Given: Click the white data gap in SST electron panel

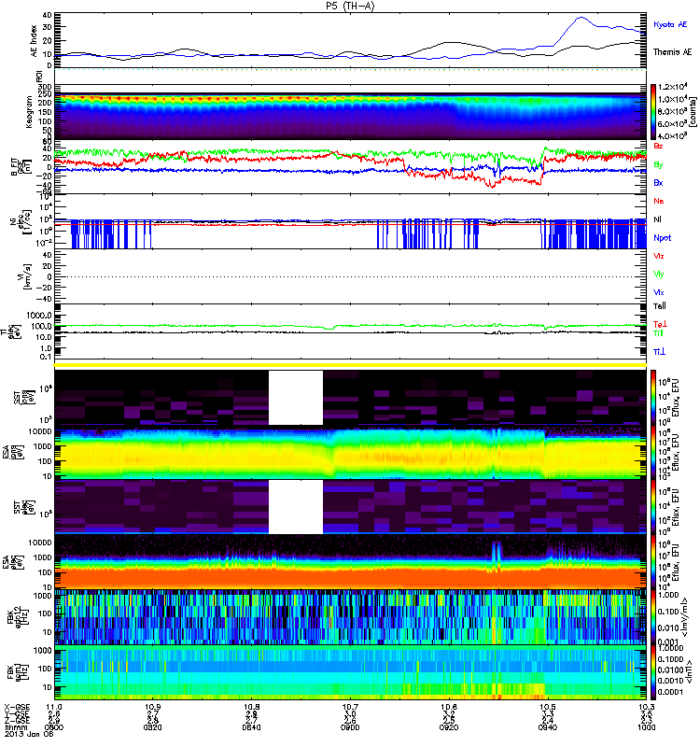Looking at the screenshot, I should (296, 507).
